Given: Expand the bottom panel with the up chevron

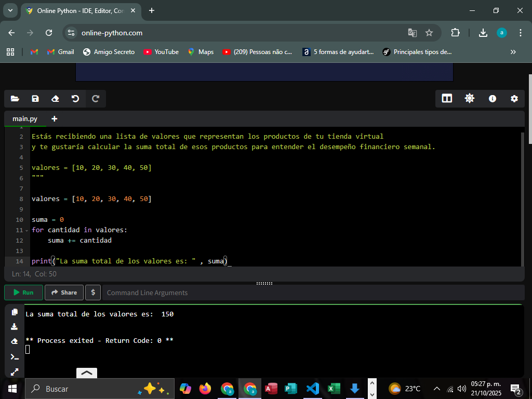Looking at the screenshot, I should [x=87, y=373].
